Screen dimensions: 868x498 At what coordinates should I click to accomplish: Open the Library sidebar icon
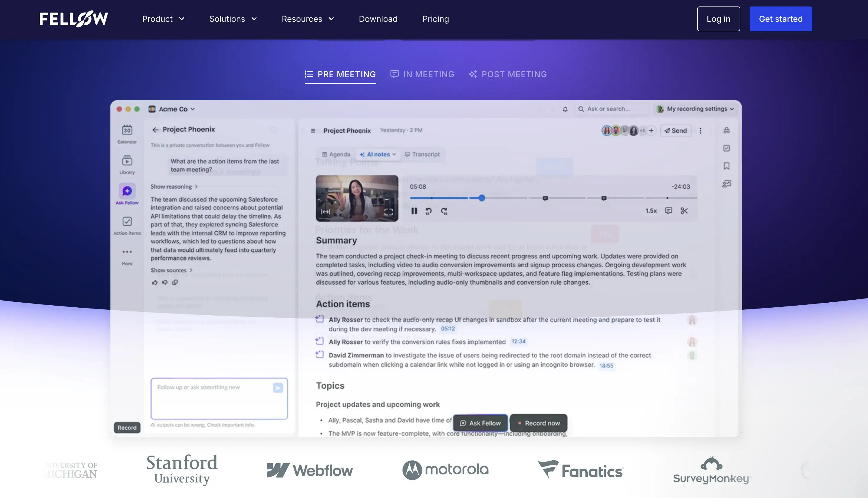coord(127,160)
